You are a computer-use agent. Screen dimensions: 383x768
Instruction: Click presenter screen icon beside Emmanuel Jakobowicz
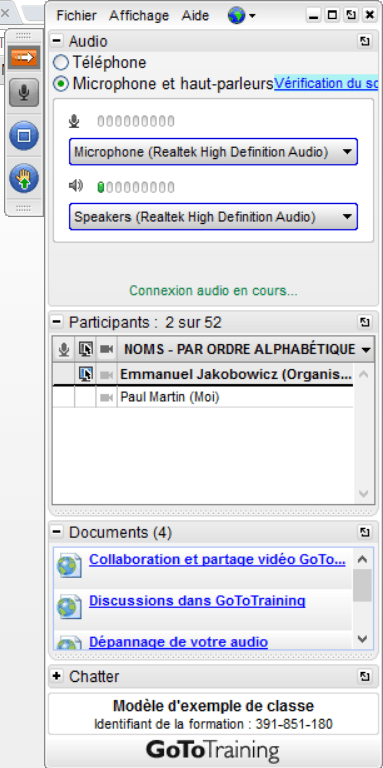coord(85,375)
